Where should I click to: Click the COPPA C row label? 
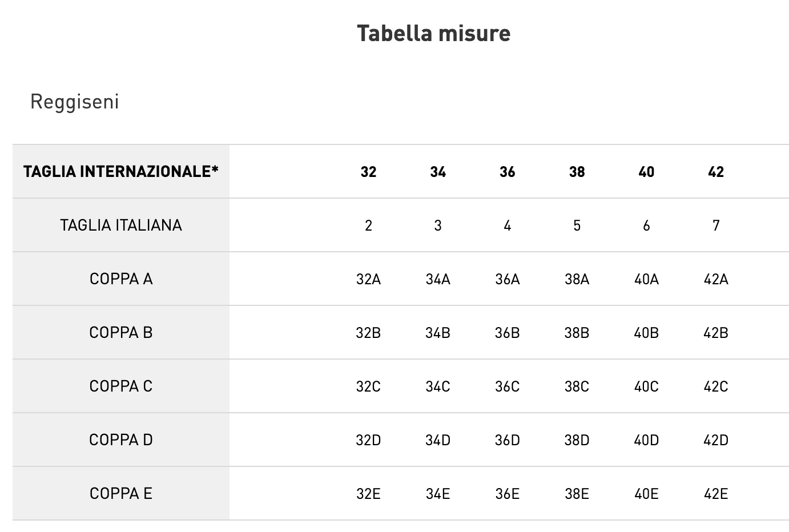(x=121, y=386)
